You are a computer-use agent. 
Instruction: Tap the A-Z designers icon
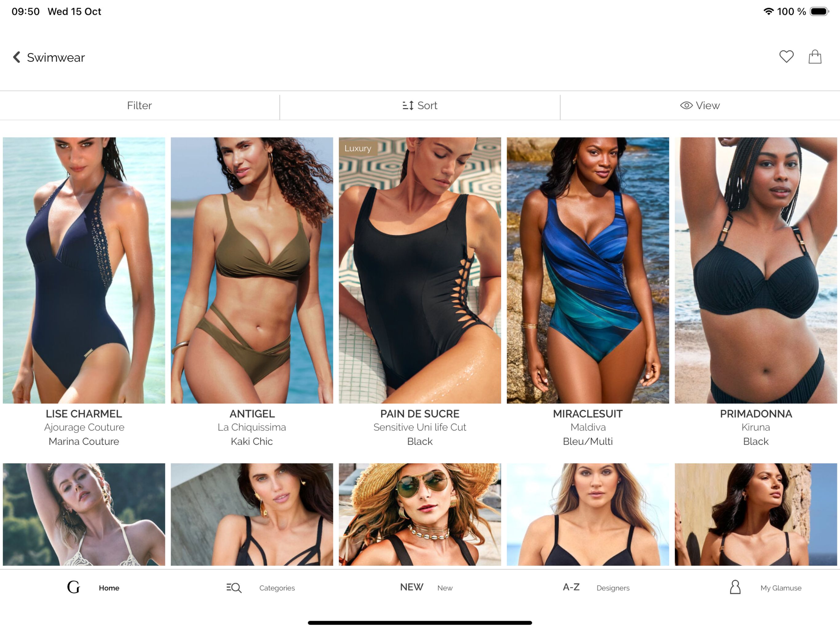(571, 587)
